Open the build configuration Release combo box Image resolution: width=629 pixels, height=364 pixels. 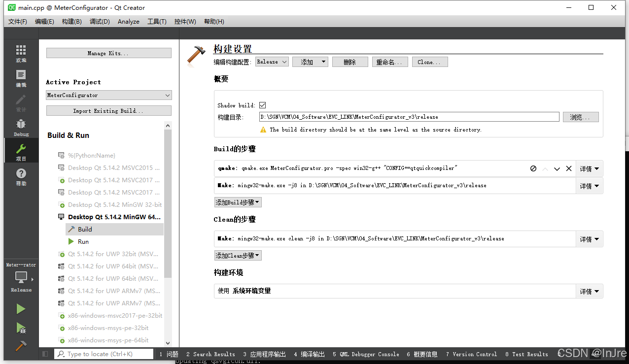pos(272,62)
